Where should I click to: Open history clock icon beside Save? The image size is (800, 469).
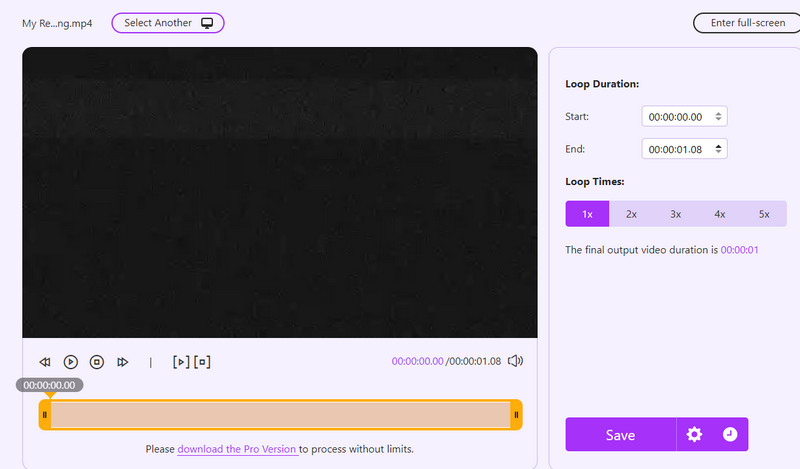pos(730,435)
